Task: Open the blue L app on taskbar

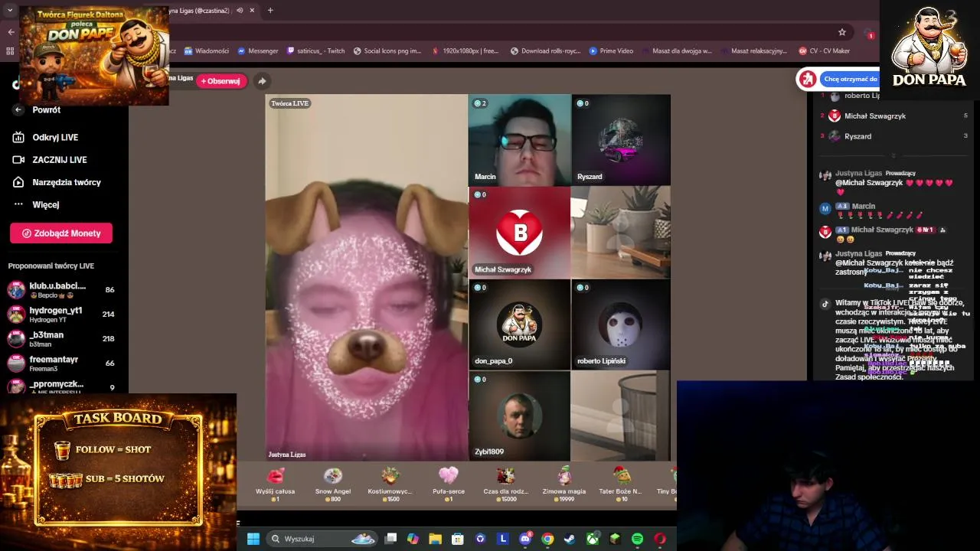Action: point(503,539)
